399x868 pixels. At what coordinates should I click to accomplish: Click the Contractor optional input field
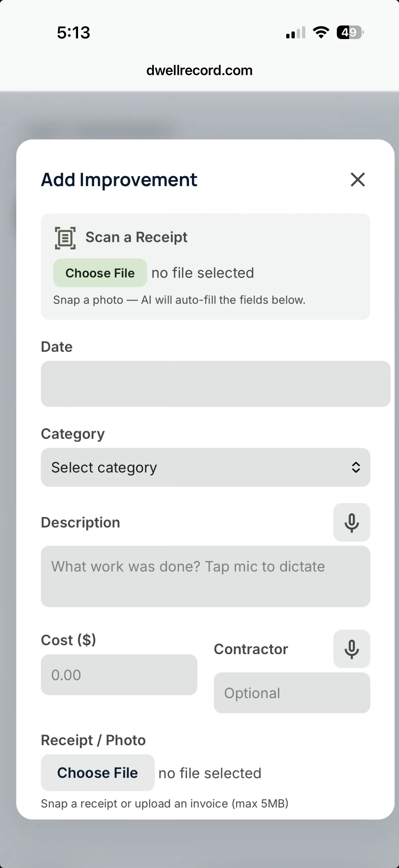tap(291, 693)
